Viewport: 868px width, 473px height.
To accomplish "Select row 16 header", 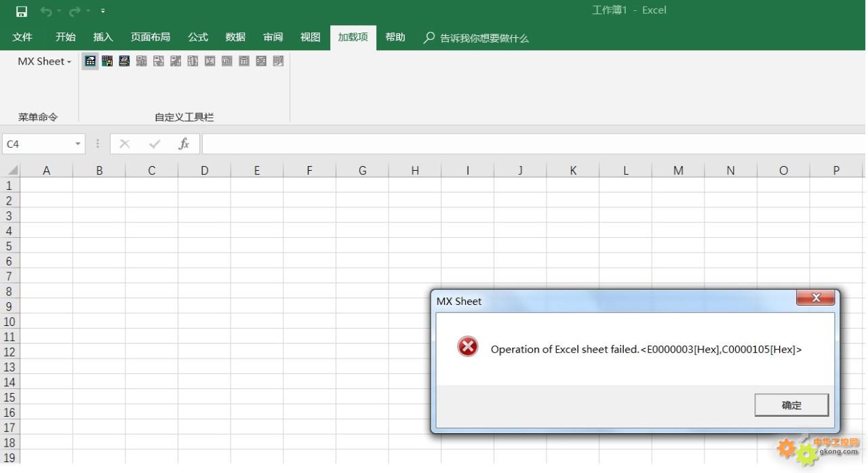I will 9,412.
